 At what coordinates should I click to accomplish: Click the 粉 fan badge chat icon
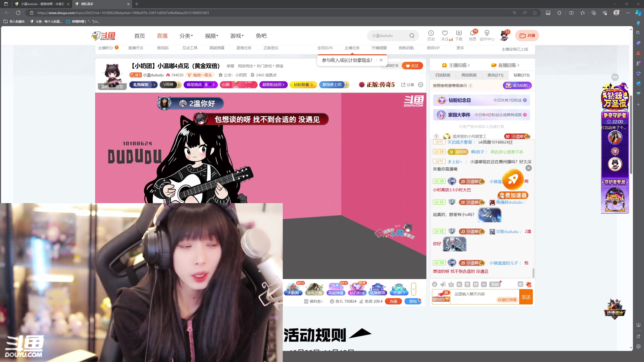459,284
